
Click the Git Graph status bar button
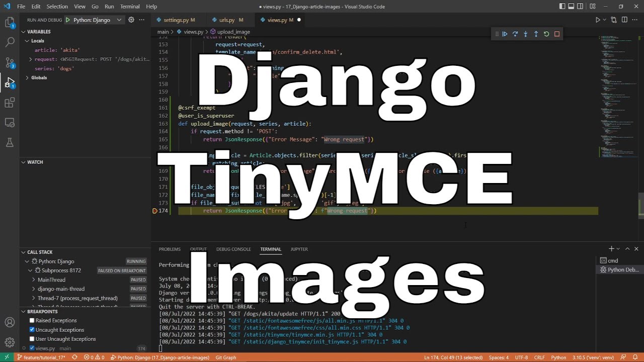tap(225, 357)
